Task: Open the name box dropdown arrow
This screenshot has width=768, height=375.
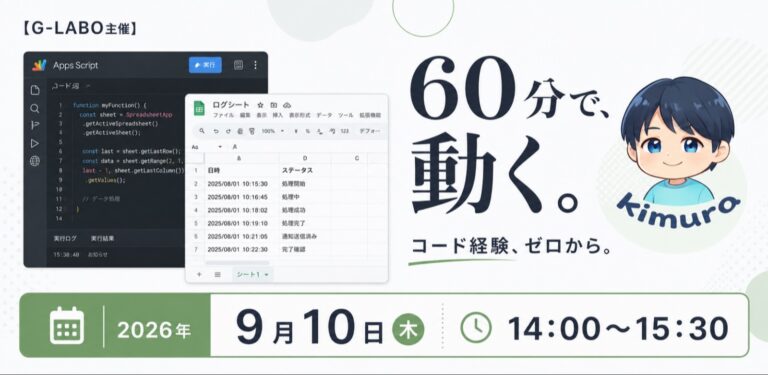Action: [220, 147]
